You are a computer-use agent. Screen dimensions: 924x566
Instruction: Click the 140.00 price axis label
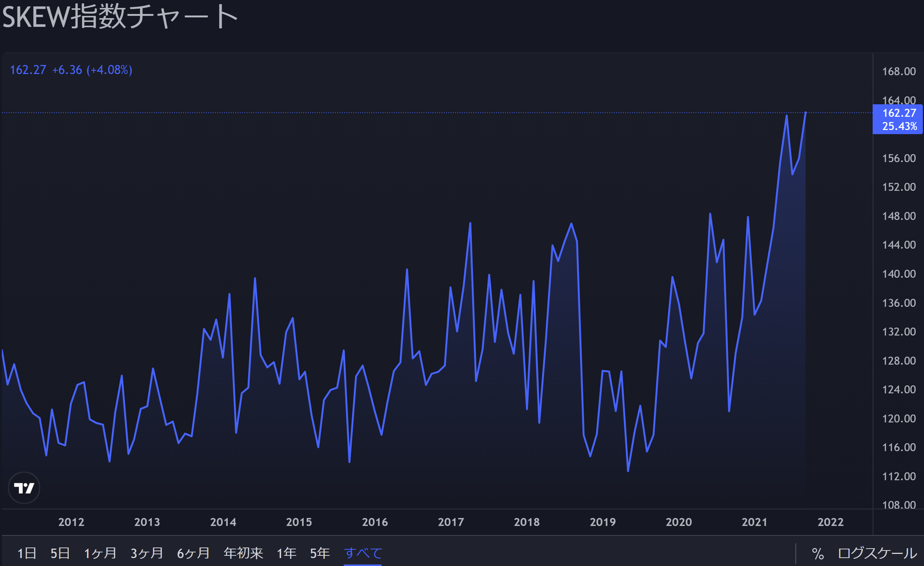pos(899,274)
